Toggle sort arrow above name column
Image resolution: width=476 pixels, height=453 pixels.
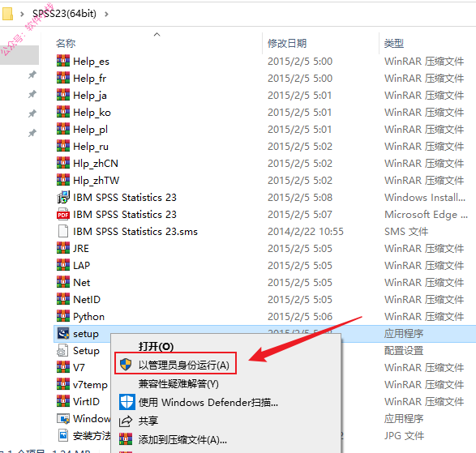pos(157,35)
